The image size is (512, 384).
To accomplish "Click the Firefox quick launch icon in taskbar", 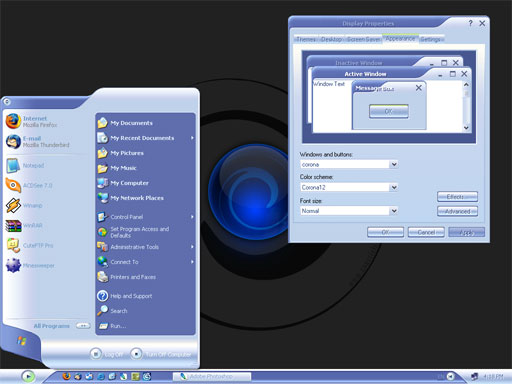I will (67, 376).
